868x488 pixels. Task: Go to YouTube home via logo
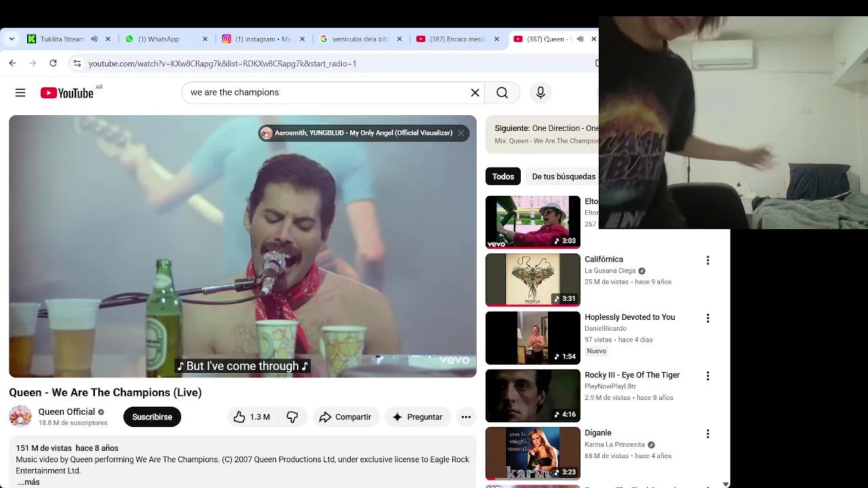[66, 93]
